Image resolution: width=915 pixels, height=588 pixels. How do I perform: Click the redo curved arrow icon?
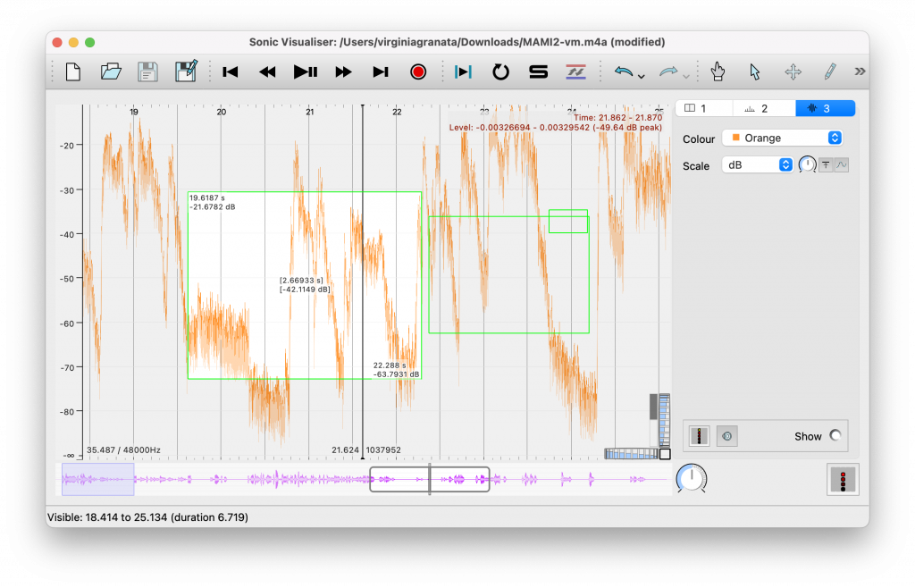[x=668, y=71]
